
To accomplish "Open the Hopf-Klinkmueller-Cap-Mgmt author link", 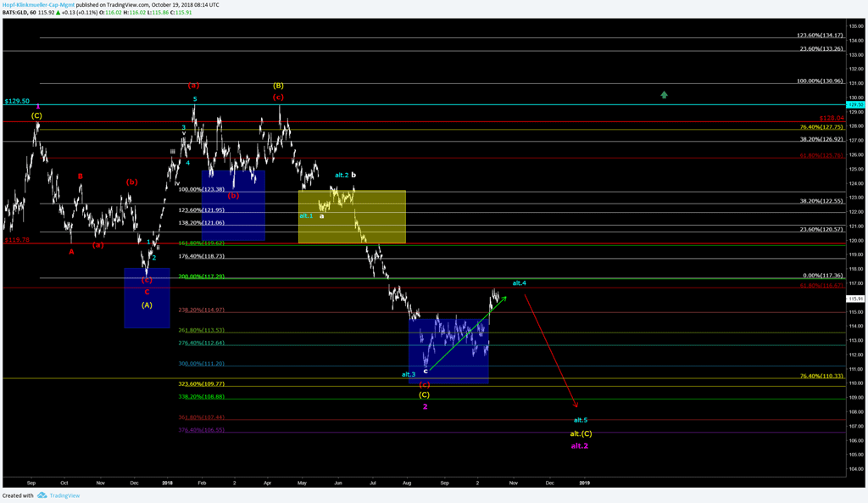I will (36, 4).
